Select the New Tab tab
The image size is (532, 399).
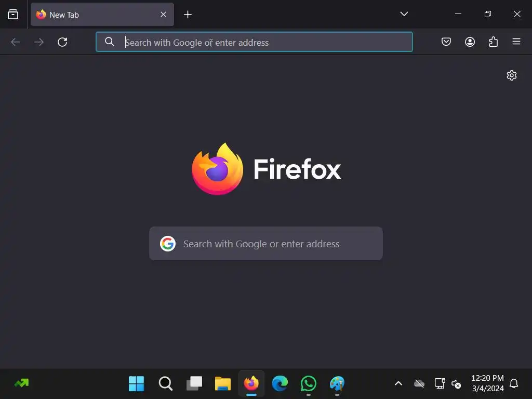coord(102,14)
